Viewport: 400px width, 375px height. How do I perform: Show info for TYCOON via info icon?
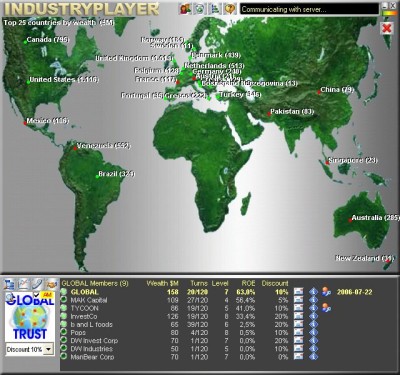(313, 308)
